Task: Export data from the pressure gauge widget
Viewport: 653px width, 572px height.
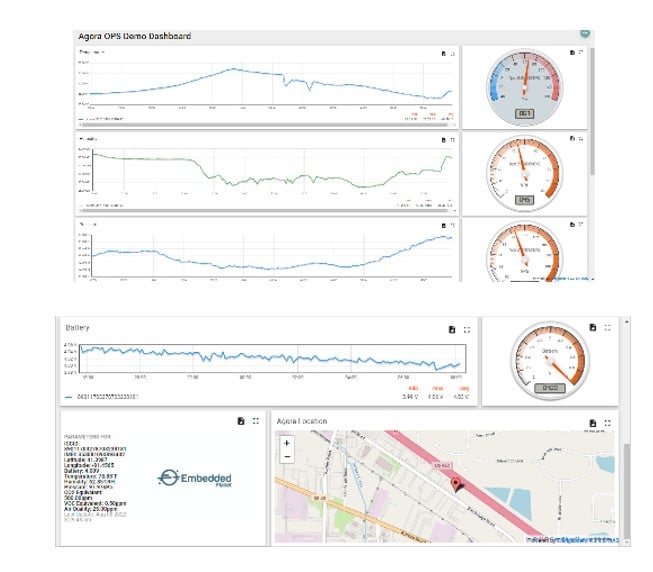Action: click(x=572, y=224)
